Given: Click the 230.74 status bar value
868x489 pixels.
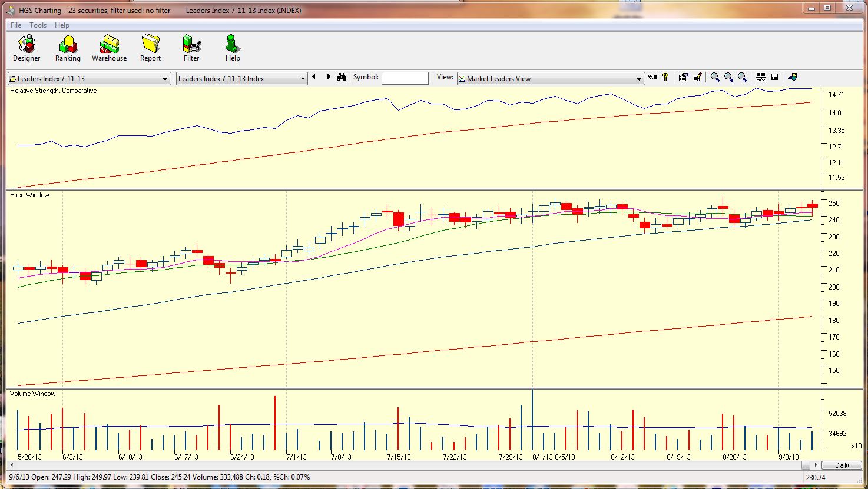Looking at the screenshot, I should (x=815, y=478).
